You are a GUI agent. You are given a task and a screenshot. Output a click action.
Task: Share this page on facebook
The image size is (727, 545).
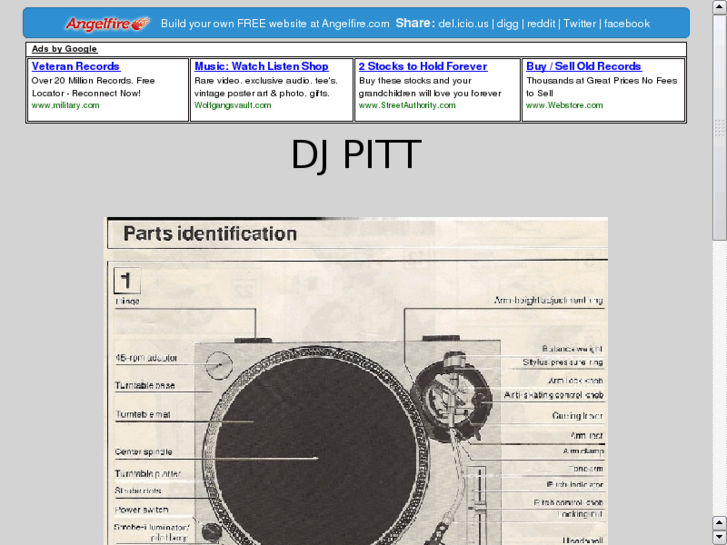[x=626, y=24]
